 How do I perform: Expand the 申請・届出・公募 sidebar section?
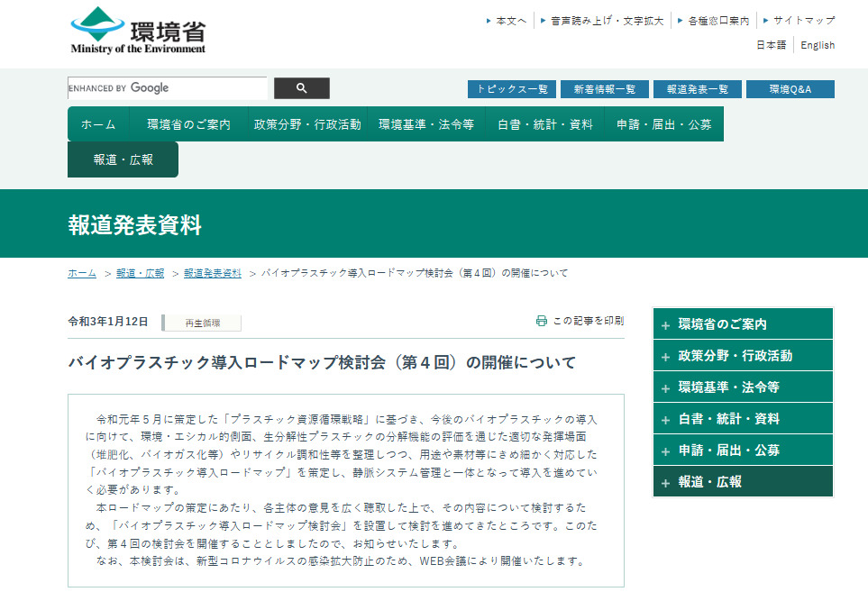coord(742,450)
